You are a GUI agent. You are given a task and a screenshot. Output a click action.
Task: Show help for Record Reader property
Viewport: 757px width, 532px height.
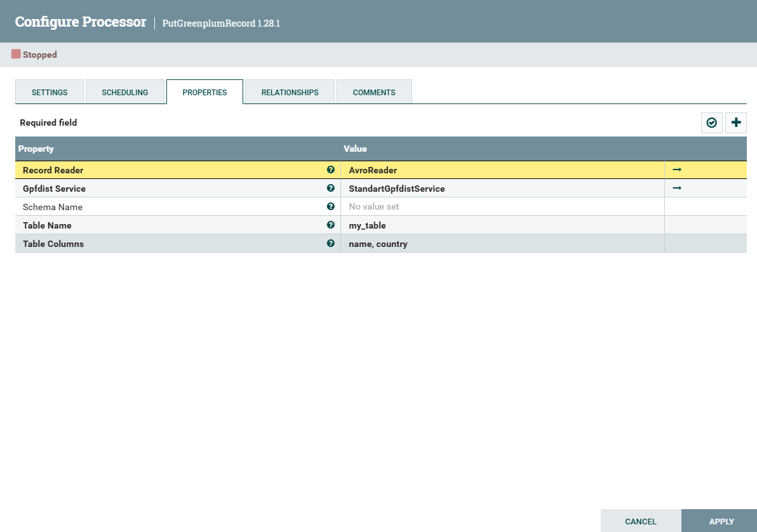coord(331,170)
